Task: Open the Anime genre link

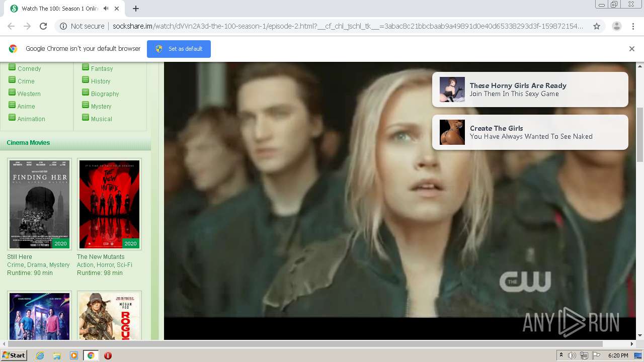Action: (26, 107)
